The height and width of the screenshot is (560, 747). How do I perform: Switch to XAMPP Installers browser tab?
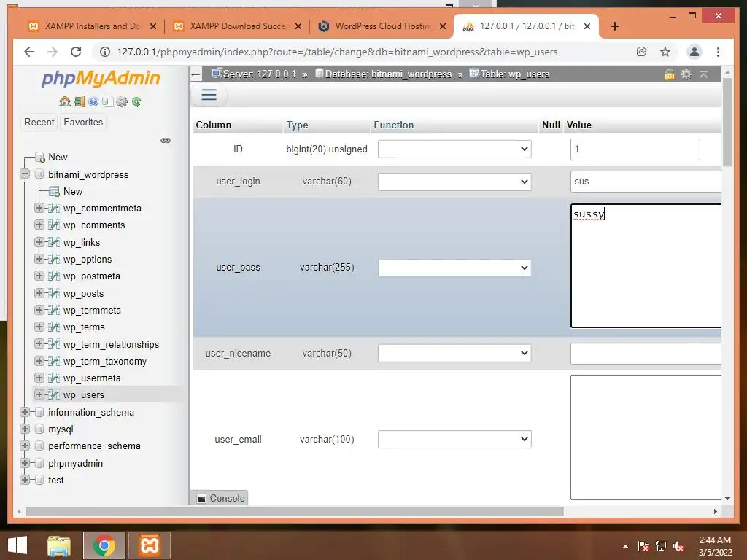click(92, 26)
